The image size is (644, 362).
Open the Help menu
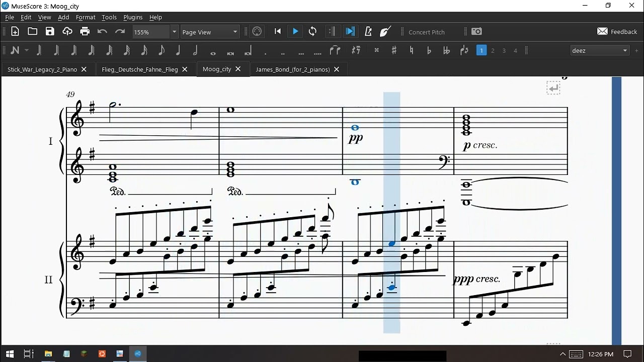tap(156, 17)
